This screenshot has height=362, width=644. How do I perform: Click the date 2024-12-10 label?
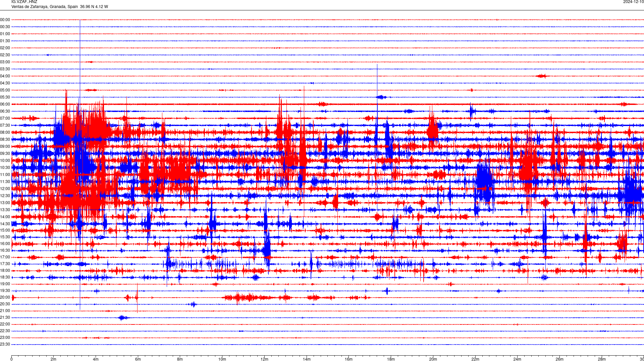[x=634, y=2]
